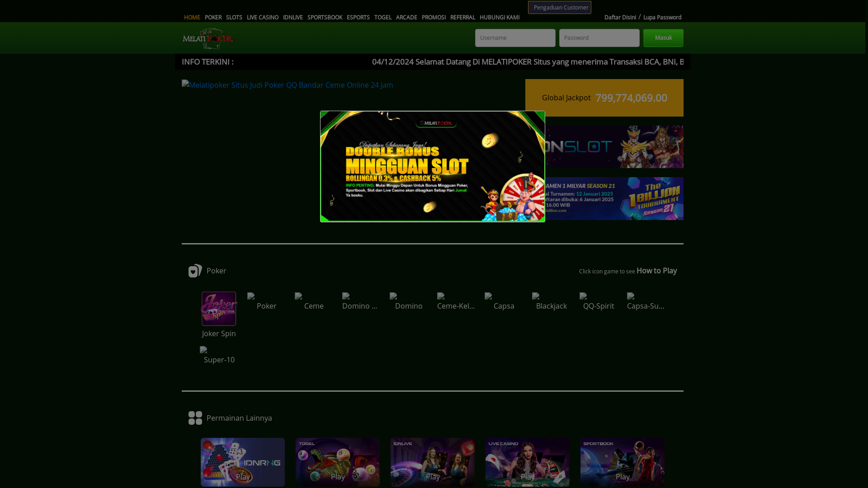Open the 1 Billion Tournament Season 21 banner

click(x=614, y=198)
